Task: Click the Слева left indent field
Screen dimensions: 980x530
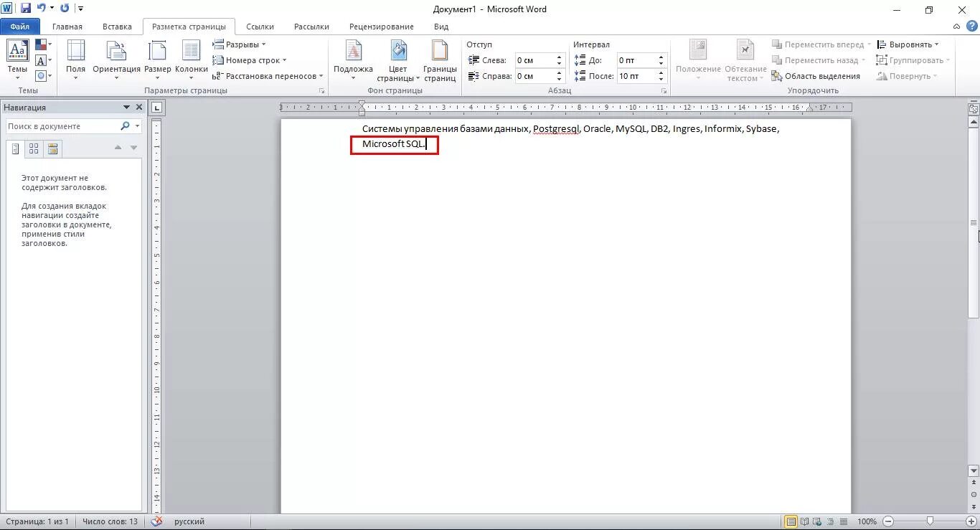Action: (x=534, y=60)
